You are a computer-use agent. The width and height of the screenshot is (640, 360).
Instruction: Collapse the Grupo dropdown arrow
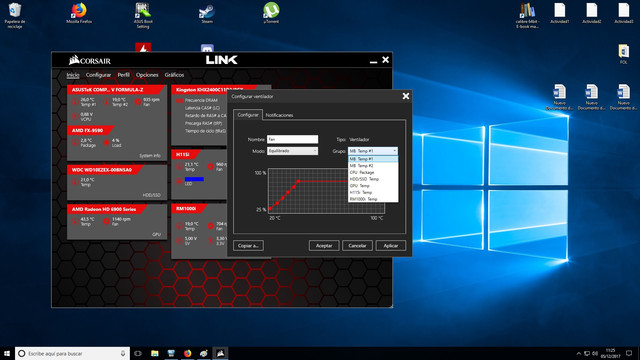pyautogui.click(x=394, y=151)
